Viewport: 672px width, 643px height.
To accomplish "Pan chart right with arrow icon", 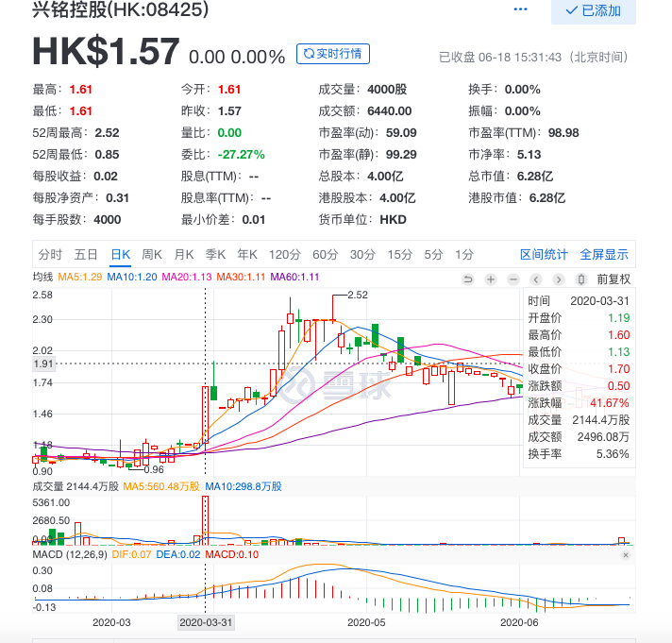I will [x=559, y=279].
